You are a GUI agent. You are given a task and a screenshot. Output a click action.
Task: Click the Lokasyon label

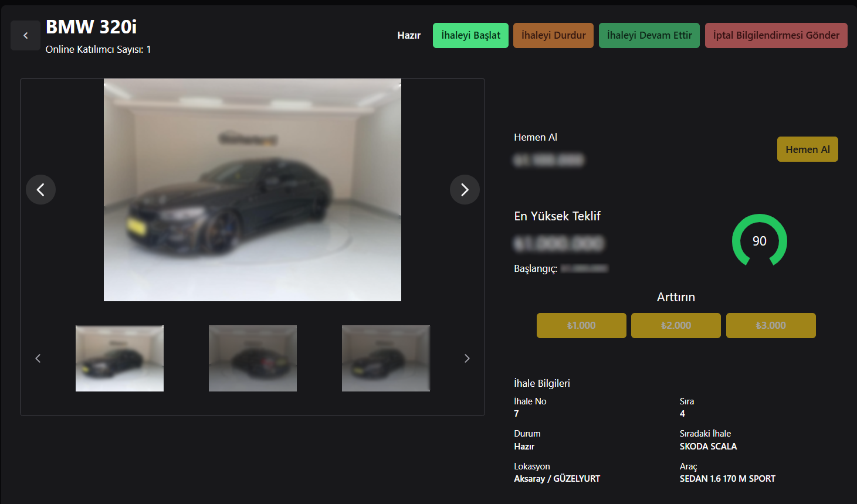(532, 466)
